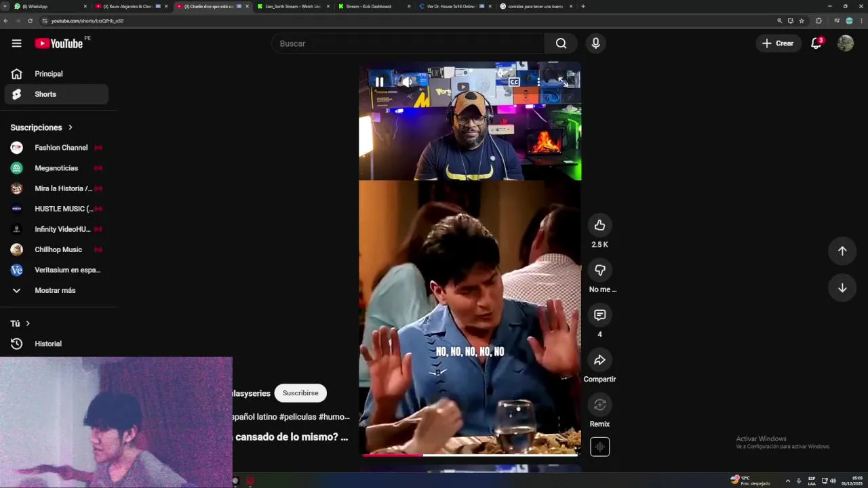
Task: Open the comments showing 4
Action: click(599, 315)
